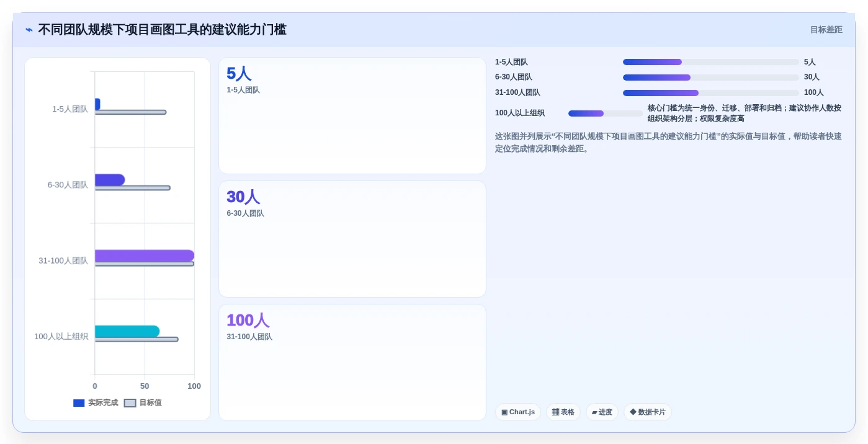Open the 5人 data card
The height and width of the screenshot is (444, 868).
[x=352, y=116]
